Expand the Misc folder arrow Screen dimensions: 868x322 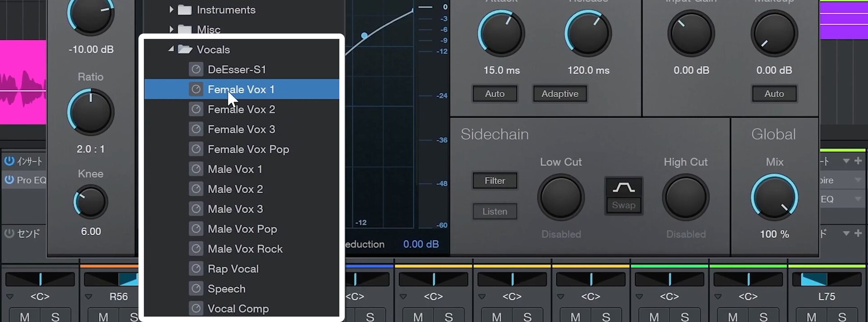pos(171,29)
